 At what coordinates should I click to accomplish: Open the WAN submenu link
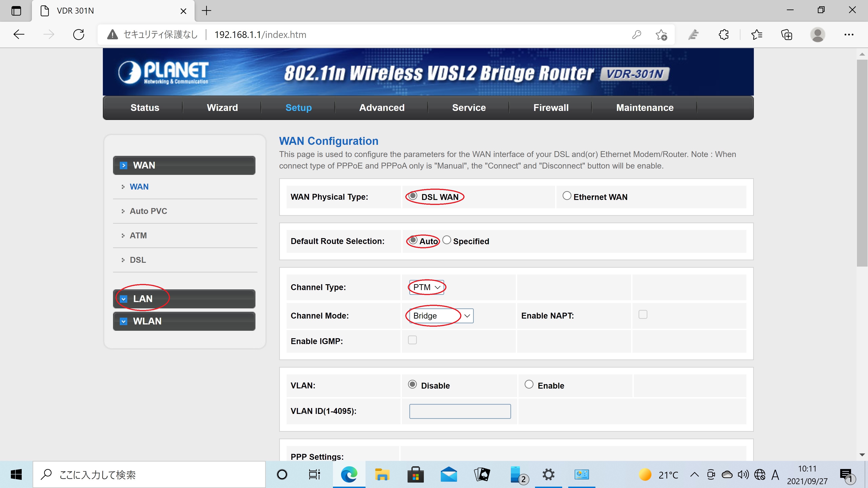(139, 187)
